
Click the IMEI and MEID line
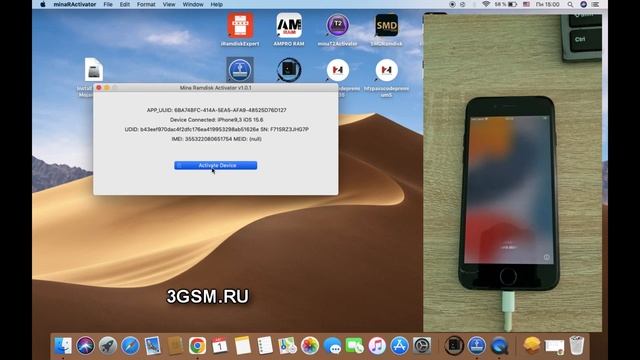tap(216, 139)
